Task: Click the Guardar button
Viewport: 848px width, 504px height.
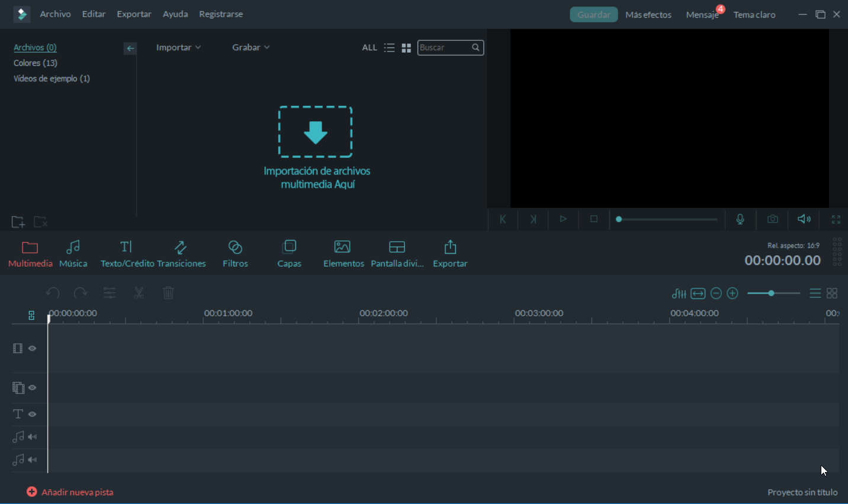Action: tap(594, 15)
